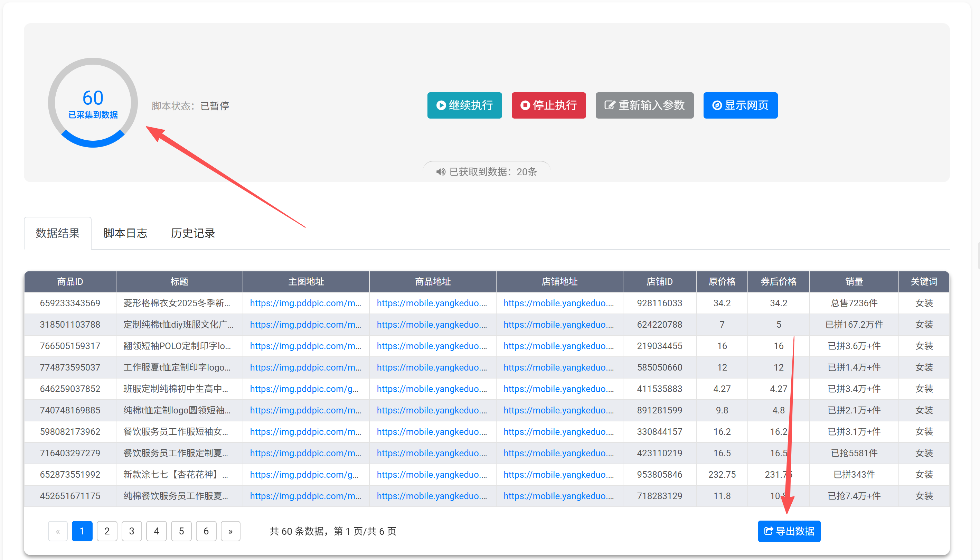Click the 商品ID column header
The height and width of the screenshot is (560, 980).
tap(70, 282)
